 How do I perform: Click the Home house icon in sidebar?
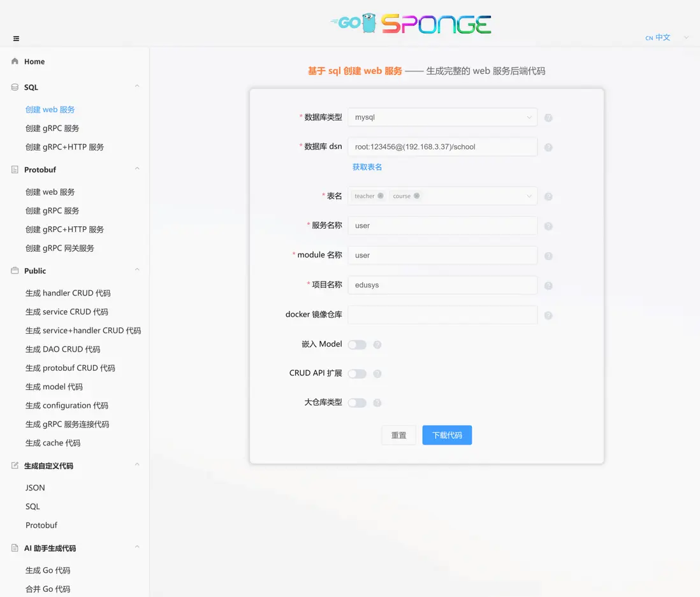pyautogui.click(x=14, y=61)
